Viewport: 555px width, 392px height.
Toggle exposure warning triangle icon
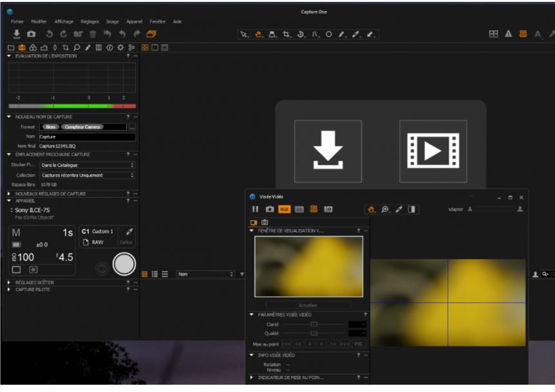[x=508, y=34]
